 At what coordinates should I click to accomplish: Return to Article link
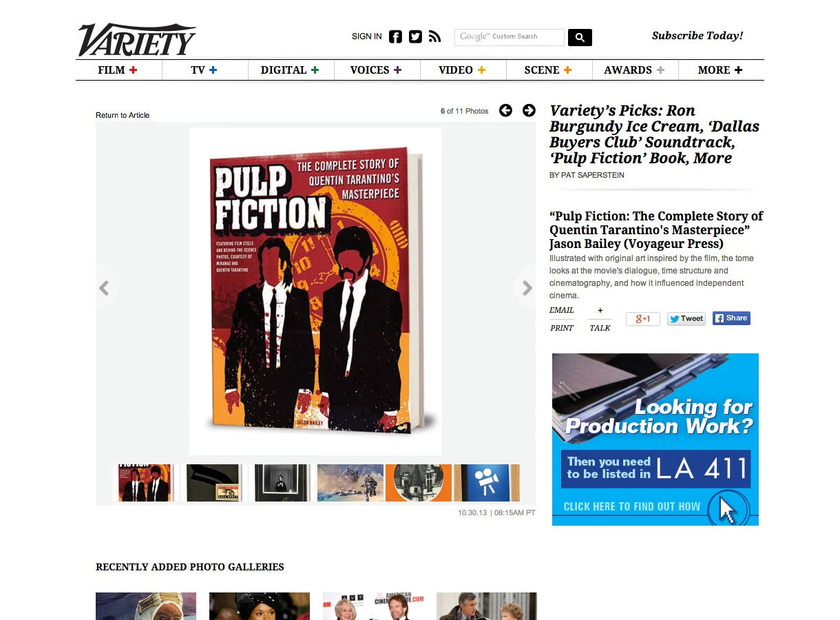point(123,115)
